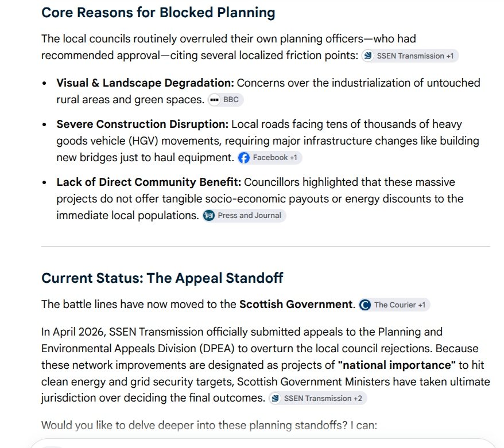Click the BBC blocks logo icon
Screen dimensions: 504x448
pyautogui.click(x=214, y=100)
